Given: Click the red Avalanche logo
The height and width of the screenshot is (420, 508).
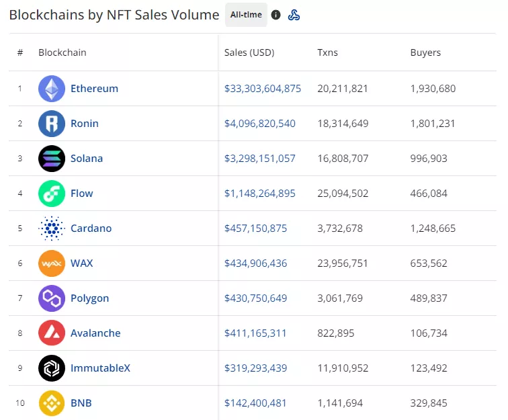Looking at the screenshot, I should tap(52, 333).
